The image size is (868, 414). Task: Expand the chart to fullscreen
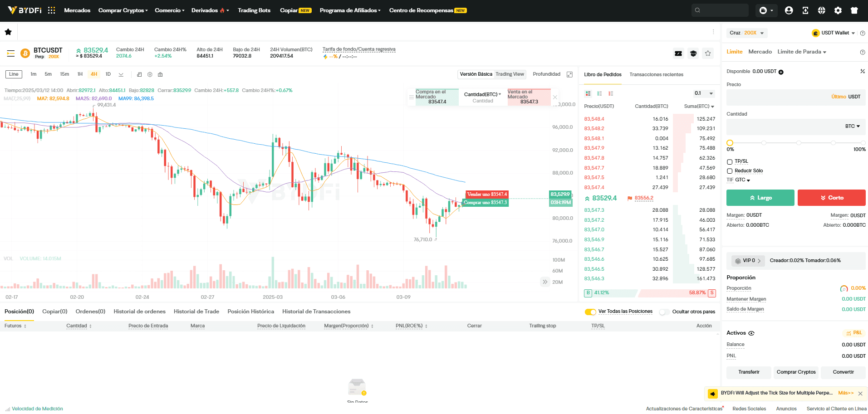[x=570, y=74]
